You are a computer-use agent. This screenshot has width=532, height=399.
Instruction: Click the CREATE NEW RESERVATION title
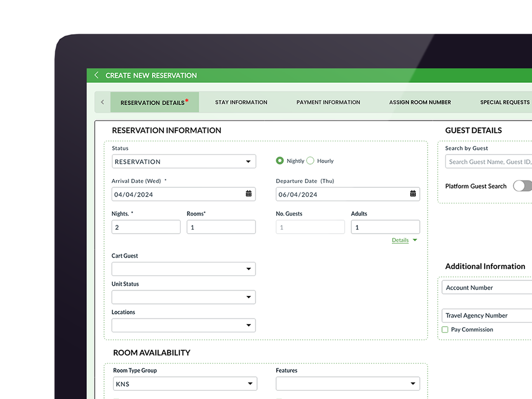coord(151,75)
